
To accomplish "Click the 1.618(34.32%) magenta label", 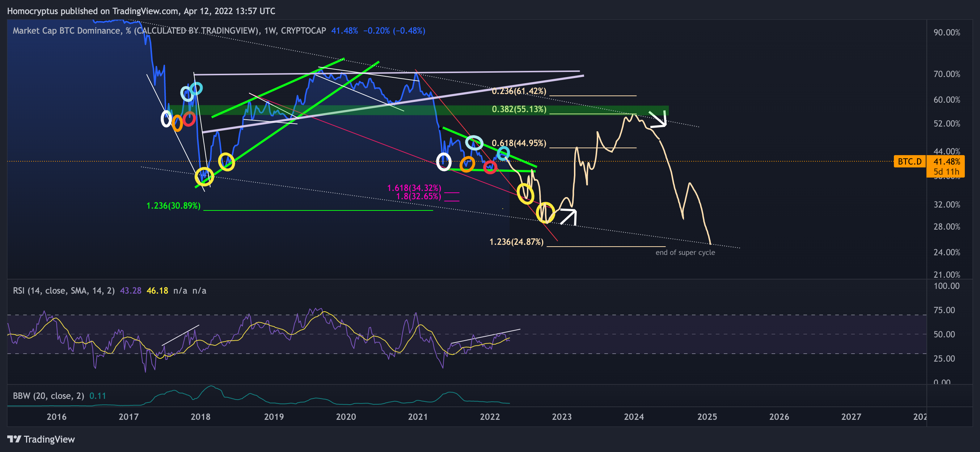I will click(414, 188).
